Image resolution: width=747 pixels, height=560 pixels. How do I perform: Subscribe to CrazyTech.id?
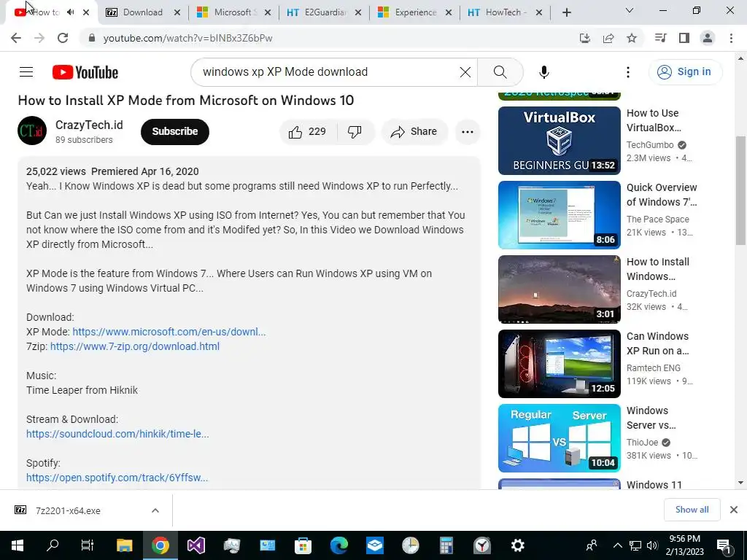[x=175, y=131]
